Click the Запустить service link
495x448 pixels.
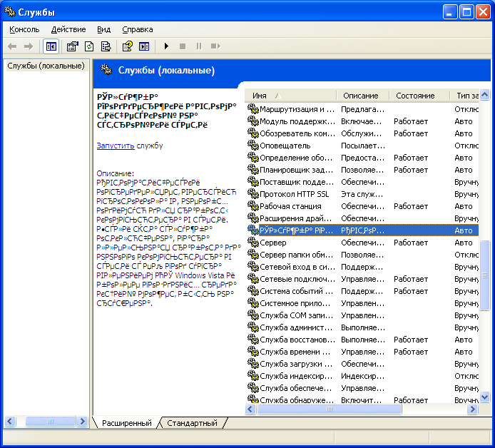coord(116,146)
